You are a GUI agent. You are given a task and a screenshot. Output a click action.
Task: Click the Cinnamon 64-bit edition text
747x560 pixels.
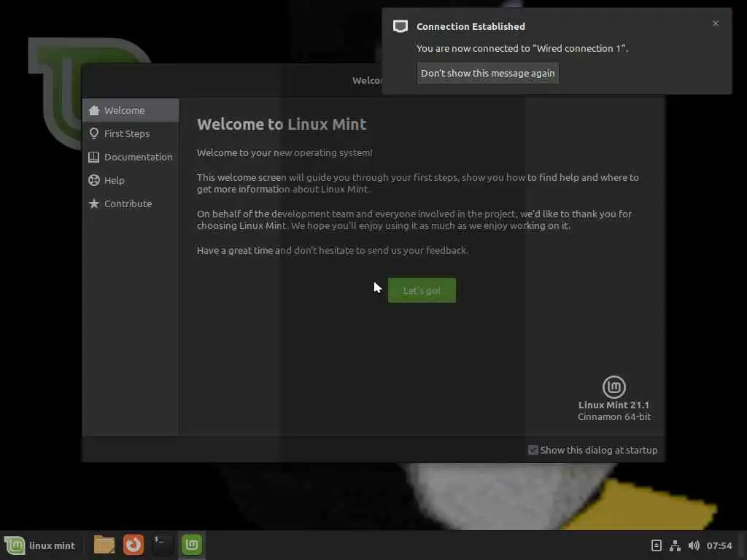pos(614,416)
